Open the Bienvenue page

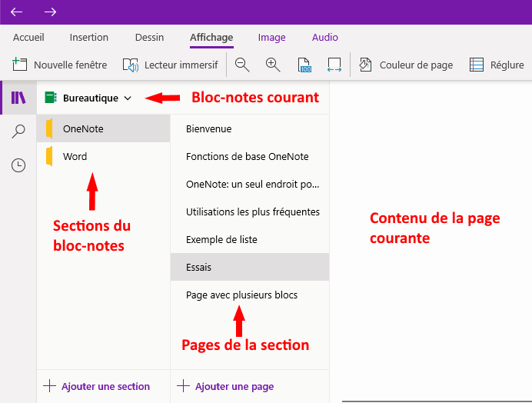(250, 128)
